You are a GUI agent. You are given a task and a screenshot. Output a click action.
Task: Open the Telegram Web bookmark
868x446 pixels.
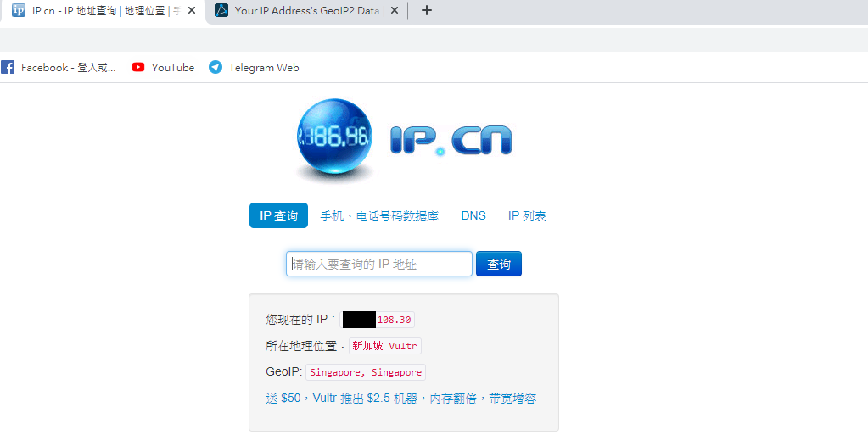[254, 68]
